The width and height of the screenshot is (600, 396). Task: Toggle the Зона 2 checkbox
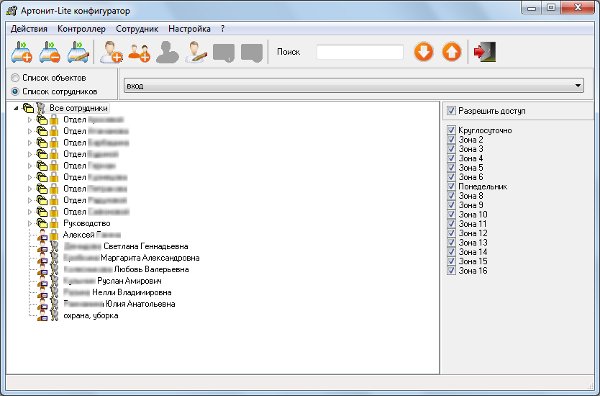[452, 140]
